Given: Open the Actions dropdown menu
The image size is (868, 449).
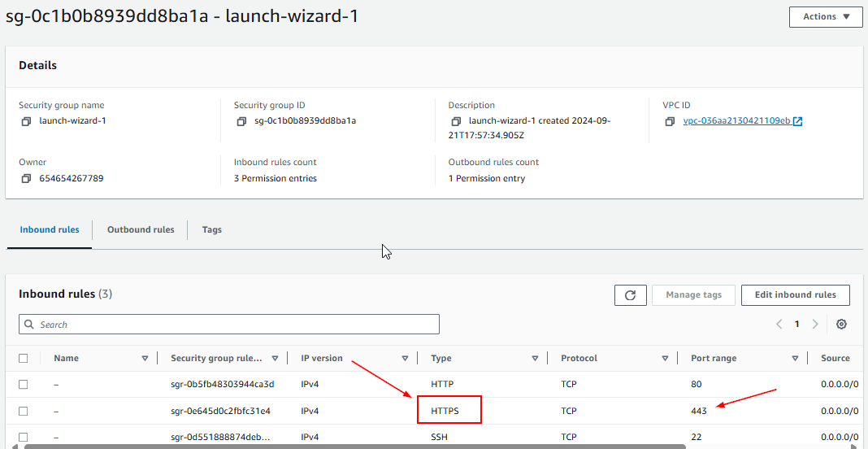Looking at the screenshot, I should point(825,16).
